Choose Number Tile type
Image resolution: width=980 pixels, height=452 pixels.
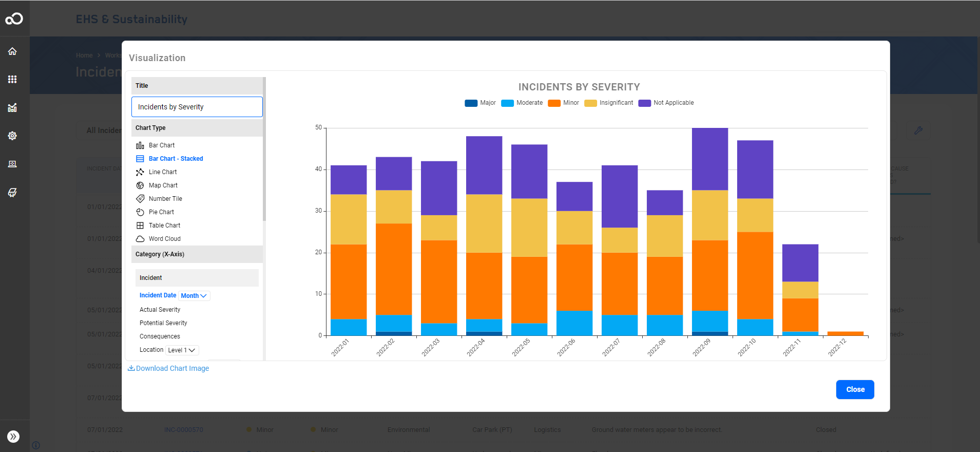point(165,199)
